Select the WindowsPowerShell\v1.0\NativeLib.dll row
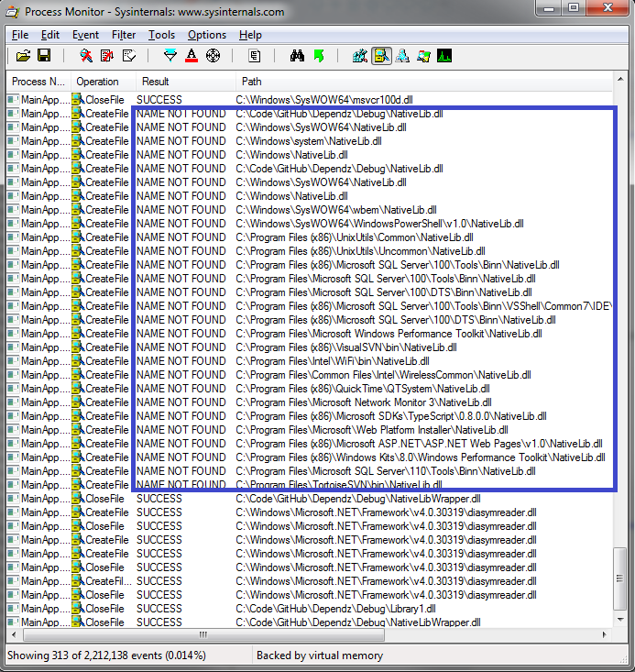Viewport: 635px width, 672px height. [309, 224]
